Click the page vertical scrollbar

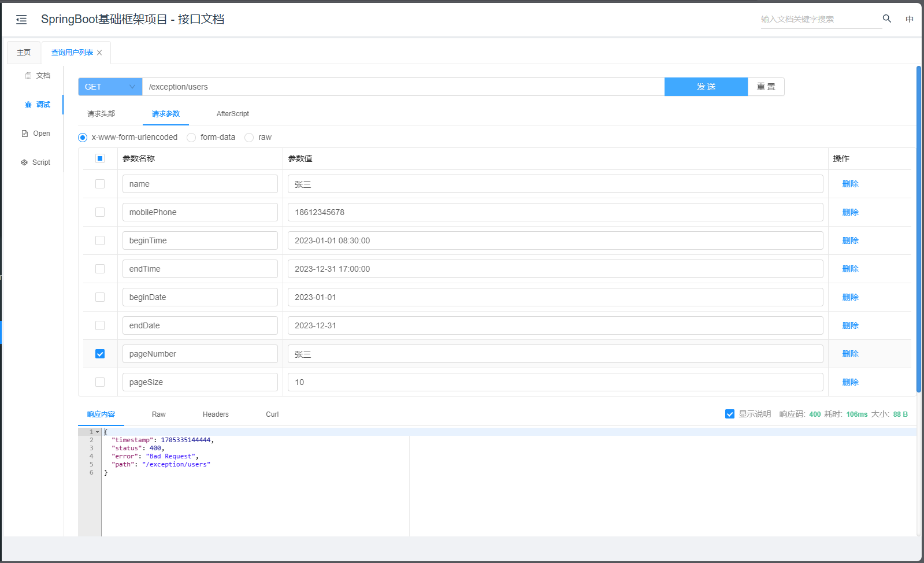click(x=919, y=229)
